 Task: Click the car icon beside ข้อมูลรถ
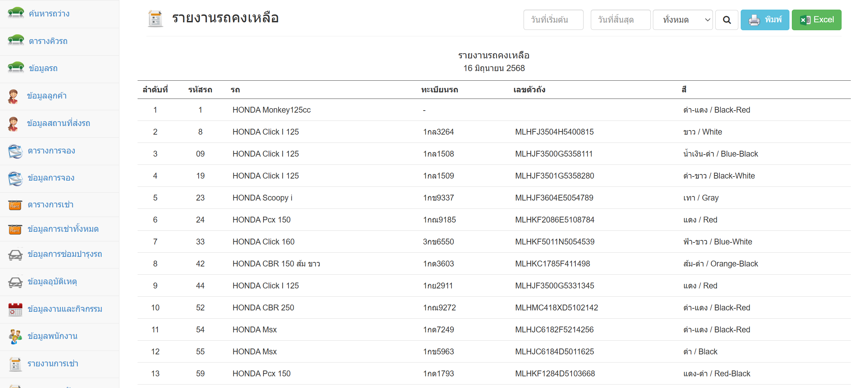click(x=16, y=68)
